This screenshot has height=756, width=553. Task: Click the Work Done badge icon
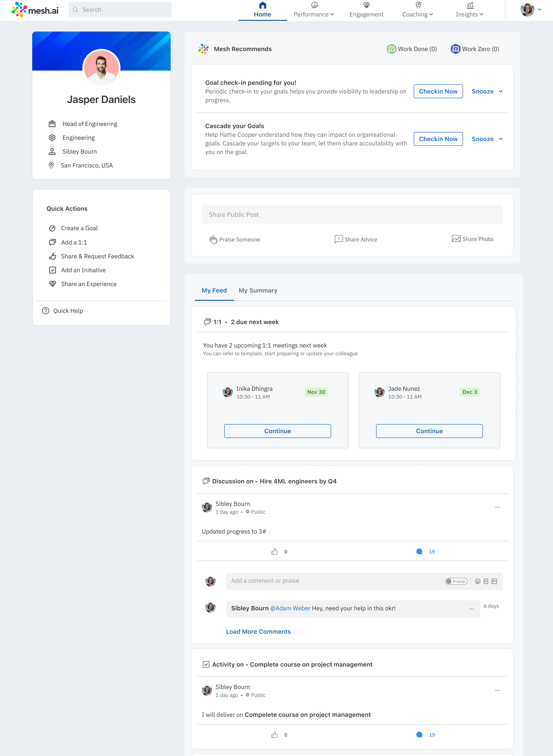pos(391,48)
